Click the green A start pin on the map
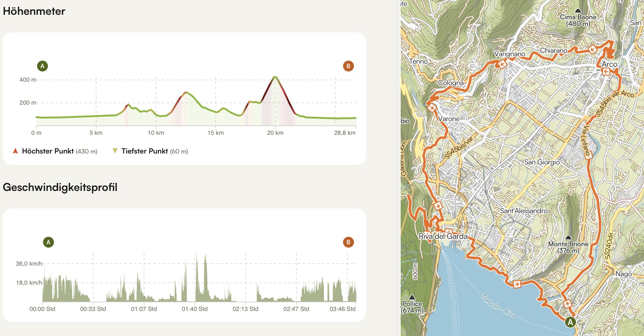Viewport: 644px width, 336px height. pos(570,322)
